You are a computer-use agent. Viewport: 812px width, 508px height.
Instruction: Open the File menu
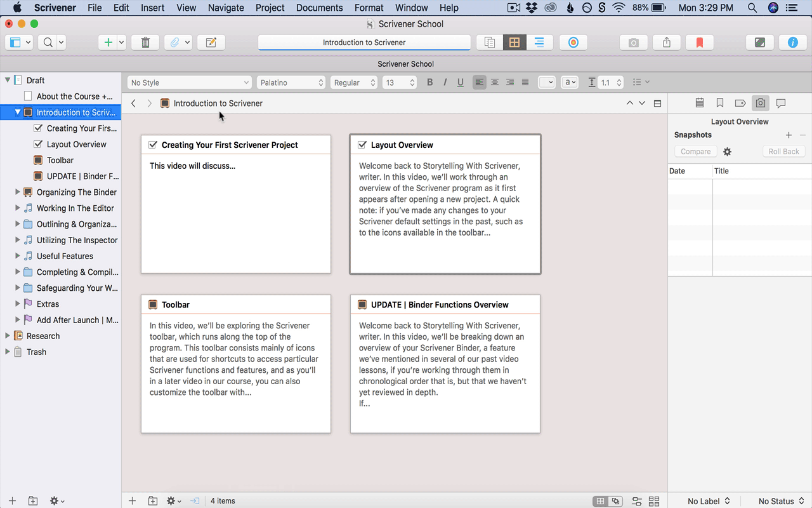95,8
